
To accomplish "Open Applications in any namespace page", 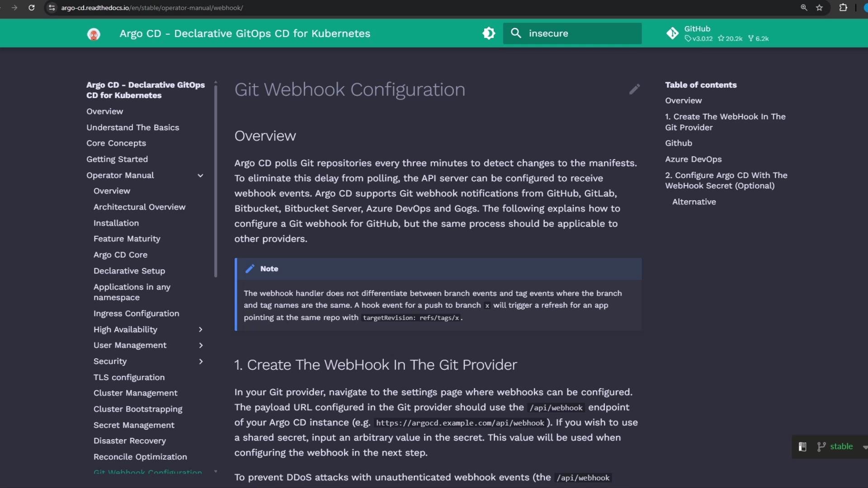I will point(132,292).
